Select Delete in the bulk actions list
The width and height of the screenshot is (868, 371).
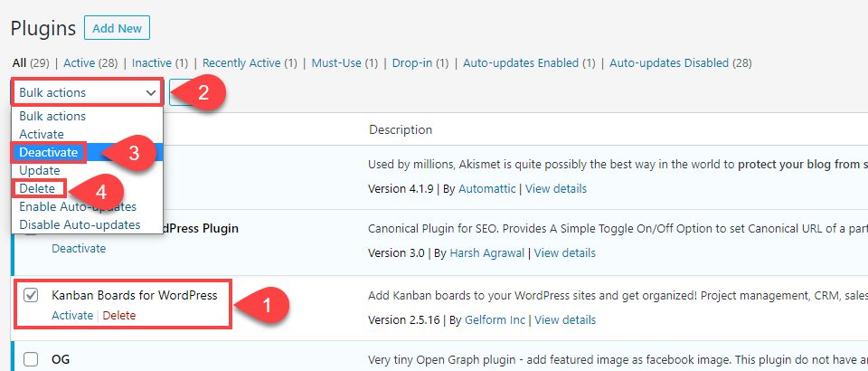point(38,188)
